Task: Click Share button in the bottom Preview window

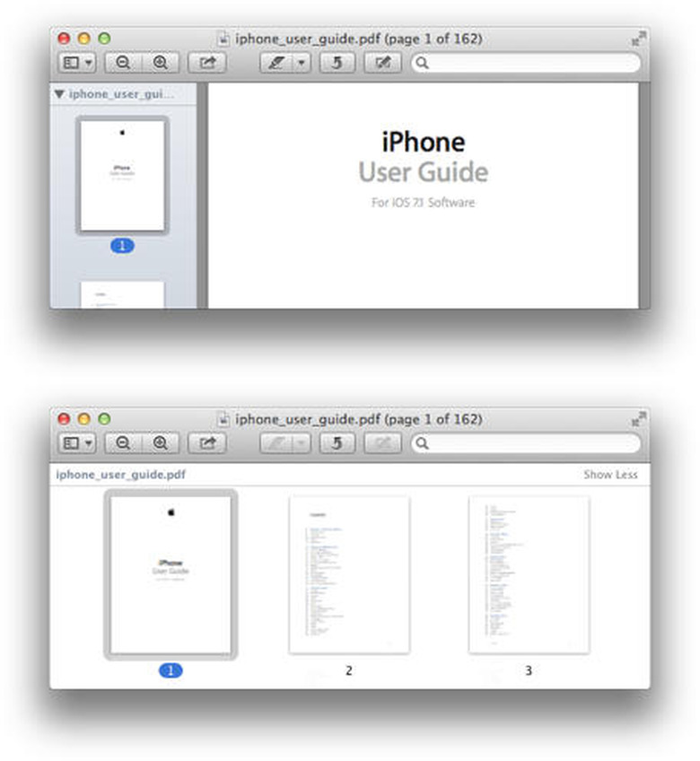Action: tap(207, 443)
